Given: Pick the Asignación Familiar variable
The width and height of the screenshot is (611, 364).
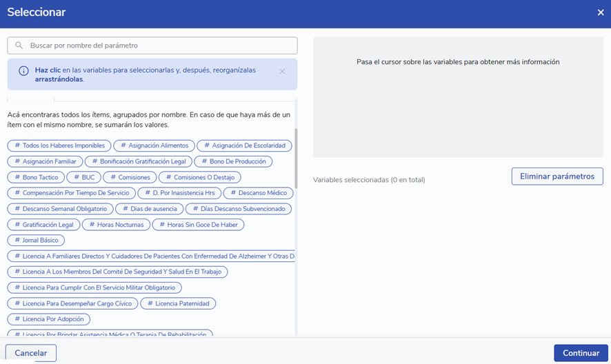Looking at the screenshot, I should pos(45,161).
